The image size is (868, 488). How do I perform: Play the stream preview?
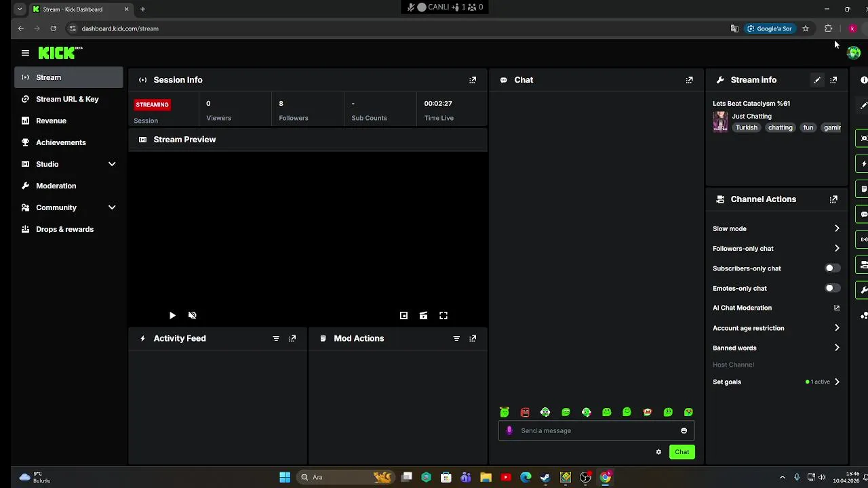pyautogui.click(x=172, y=315)
